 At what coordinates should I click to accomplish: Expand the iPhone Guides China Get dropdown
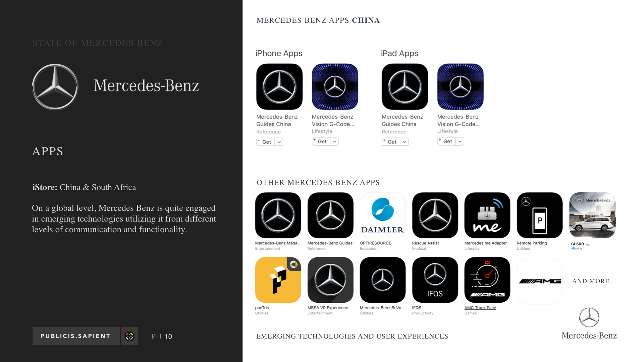[x=279, y=142]
